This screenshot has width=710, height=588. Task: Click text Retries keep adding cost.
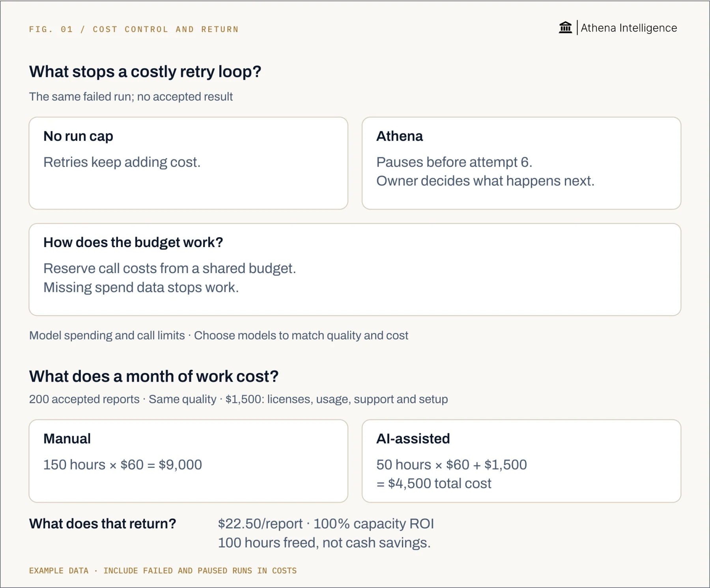pos(122,162)
